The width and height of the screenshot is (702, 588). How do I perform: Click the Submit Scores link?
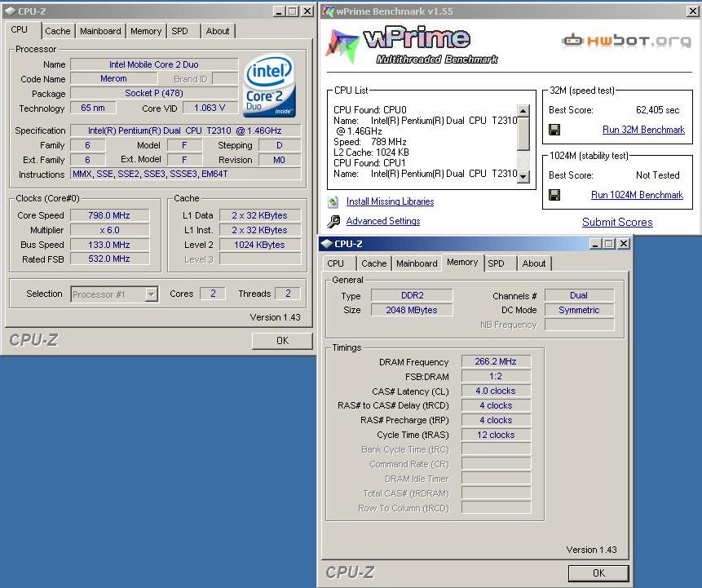(x=617, y=222)
